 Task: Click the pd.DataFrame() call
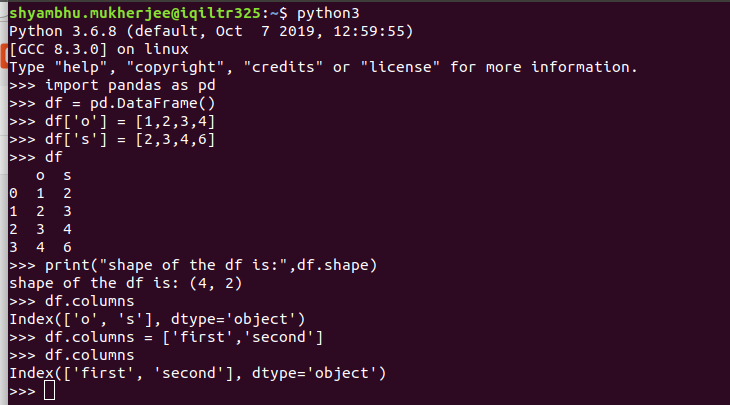(153, 103)
